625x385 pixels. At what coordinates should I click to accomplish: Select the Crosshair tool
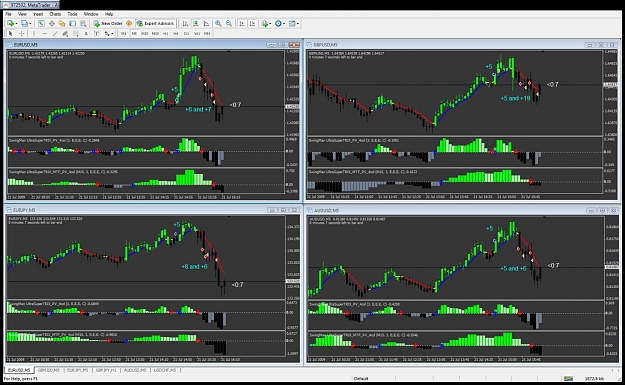click(22, 33)
